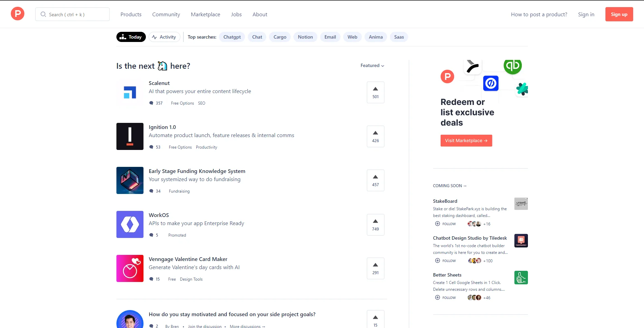Click the Better Sheets thumbnail icon
This screenshot has width=644, height=328.
pyautogui.click(x=521, y=278)
